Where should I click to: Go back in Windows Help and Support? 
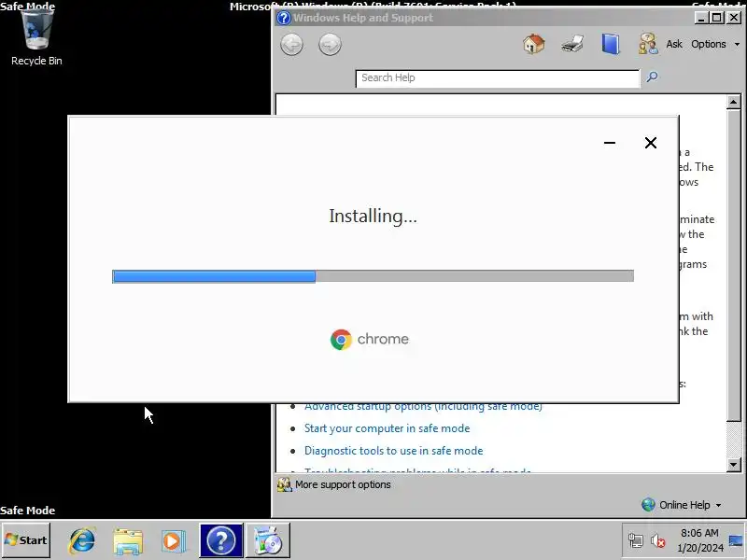(x=291, y=45)
